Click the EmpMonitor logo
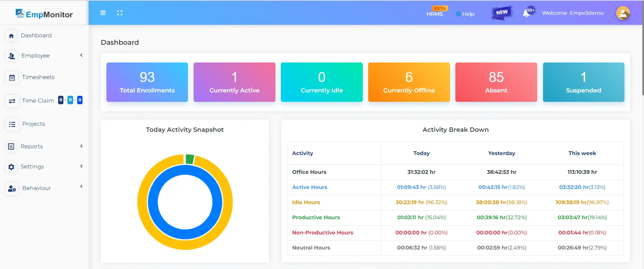644x269 pixels. [44, 14]
